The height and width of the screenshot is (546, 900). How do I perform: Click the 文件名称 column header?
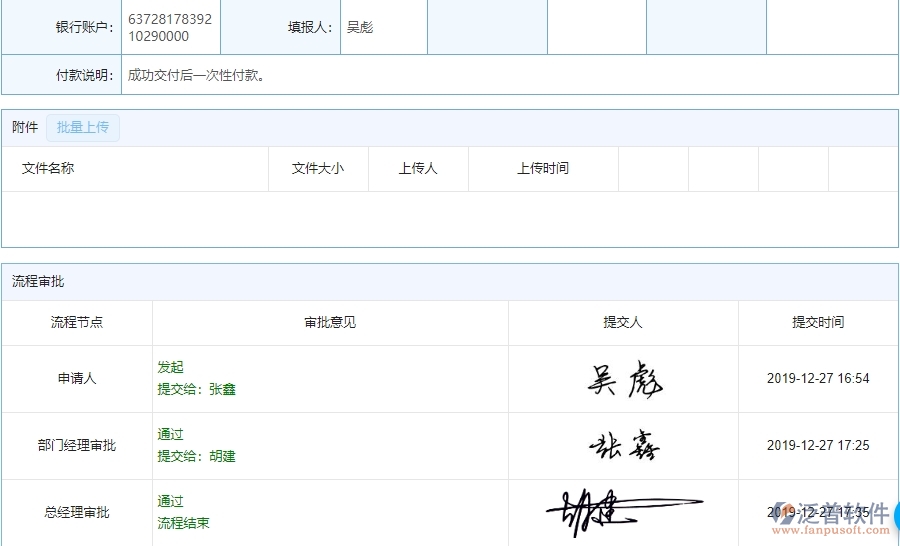click(x=48, y=168)
